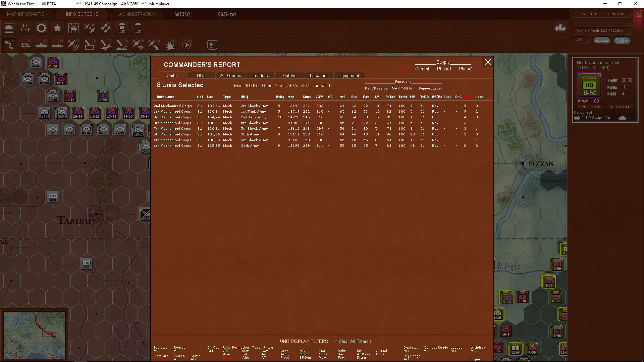The image size is (644, 362).
Task: Select the F7 bomb airfield mode icon
Action: point(106,45)
